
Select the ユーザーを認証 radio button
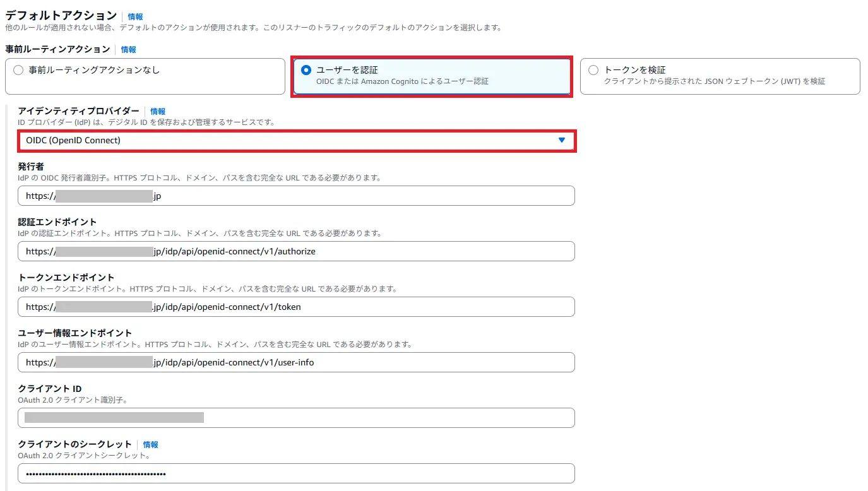coord(306,70)
